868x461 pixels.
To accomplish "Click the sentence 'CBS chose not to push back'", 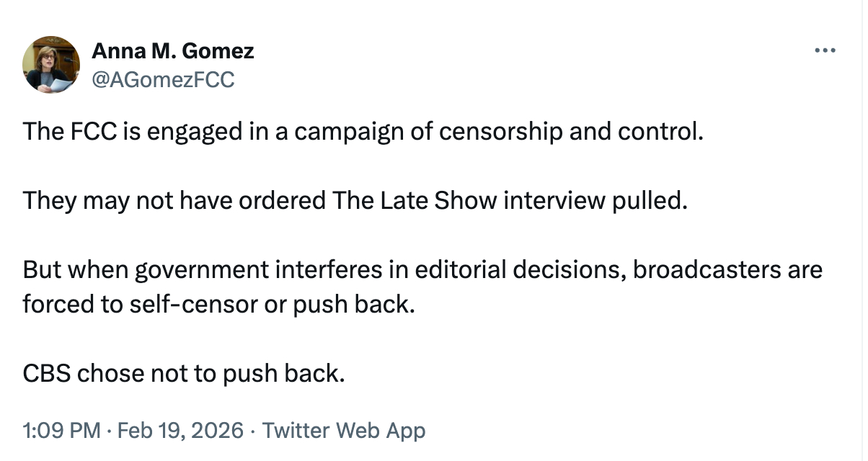I will click(x=184, y=373).
